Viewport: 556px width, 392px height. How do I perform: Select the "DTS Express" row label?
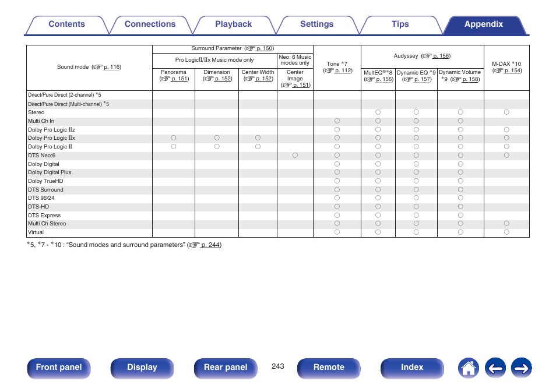click(x=44, y=216)
